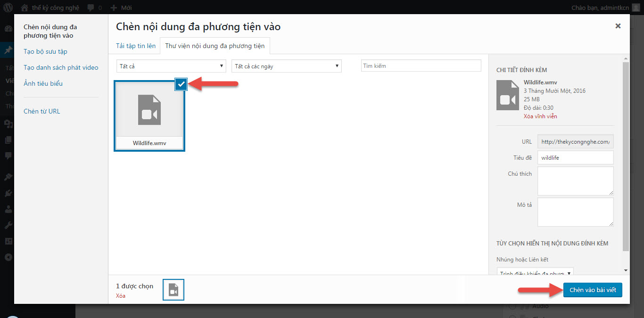Image resolution: width=644 pixels, height=318 pixels.
Task: Click the Xóa vĩnh viễn link
Action: click(x=540, y=116)
